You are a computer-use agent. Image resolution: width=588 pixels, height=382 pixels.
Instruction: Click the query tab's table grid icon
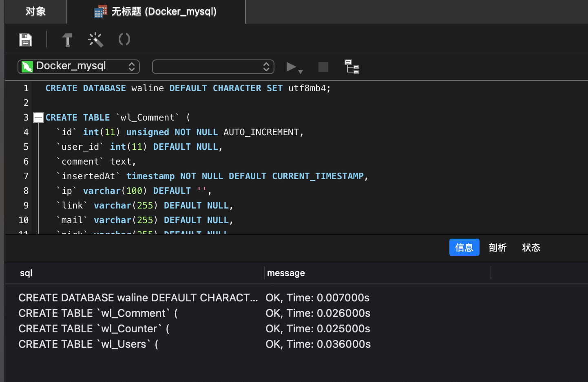click(x=100, y=11)
